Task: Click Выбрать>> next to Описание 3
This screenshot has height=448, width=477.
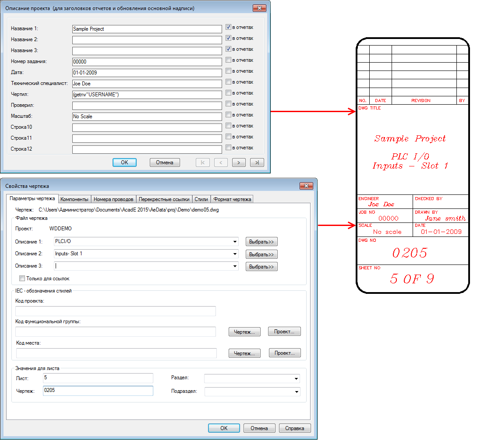Action: tap(261, 267)
